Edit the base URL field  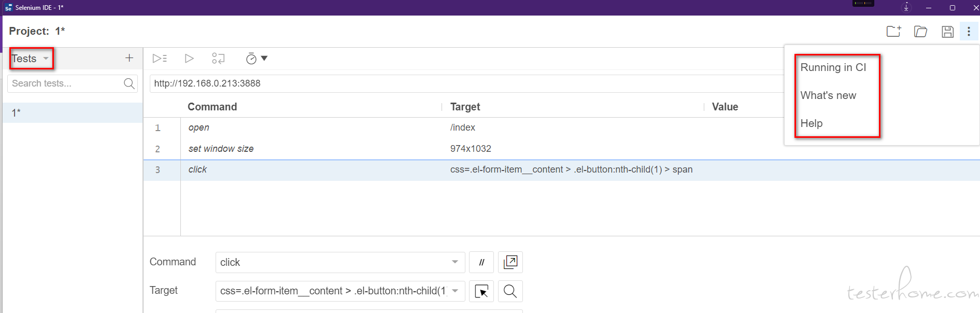click(467, 83)
